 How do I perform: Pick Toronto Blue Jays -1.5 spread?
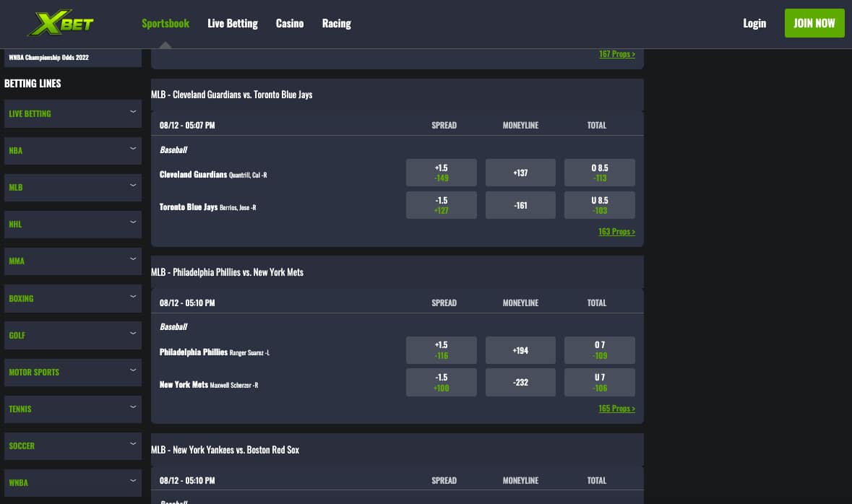tap(442, 205)
